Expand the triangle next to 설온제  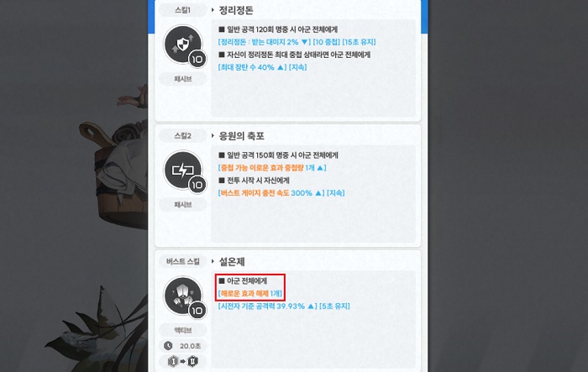coord(213,261)
